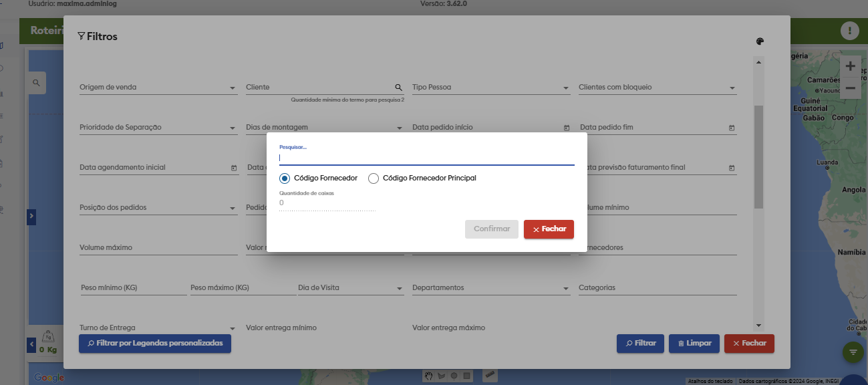
Task: Open the Prioridade de Separação dropdown
Action: [232, 128]
